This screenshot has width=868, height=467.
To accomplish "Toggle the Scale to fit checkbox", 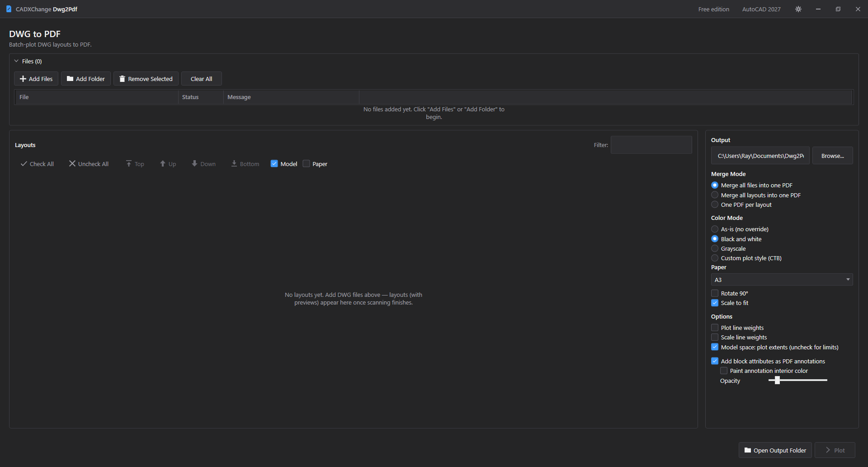I will 715,303.
